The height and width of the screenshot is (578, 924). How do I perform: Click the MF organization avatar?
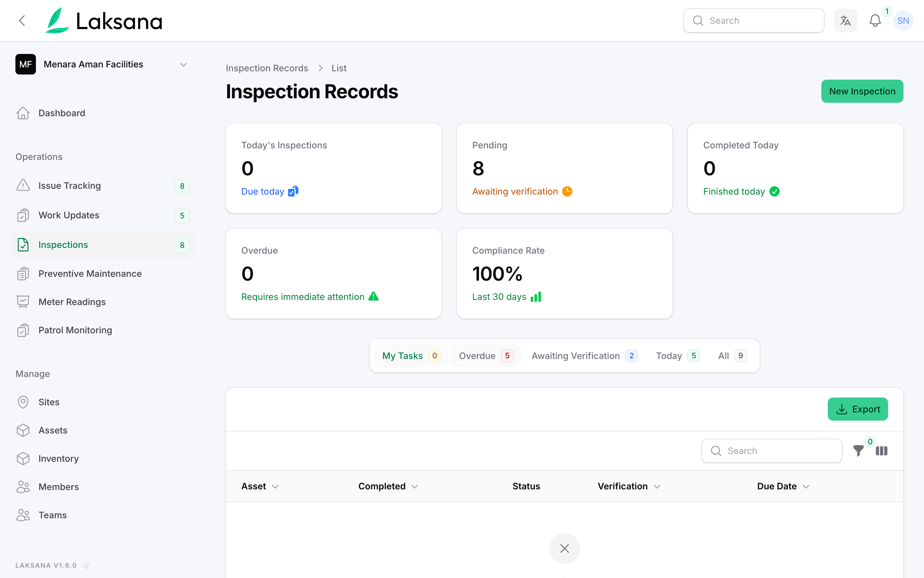point(26,64)
